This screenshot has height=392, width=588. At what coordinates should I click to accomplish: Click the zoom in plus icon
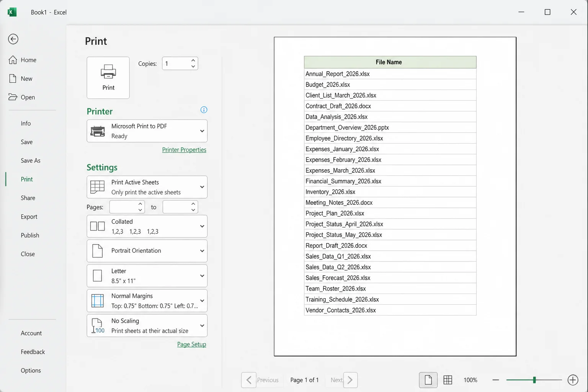[573, 380]
